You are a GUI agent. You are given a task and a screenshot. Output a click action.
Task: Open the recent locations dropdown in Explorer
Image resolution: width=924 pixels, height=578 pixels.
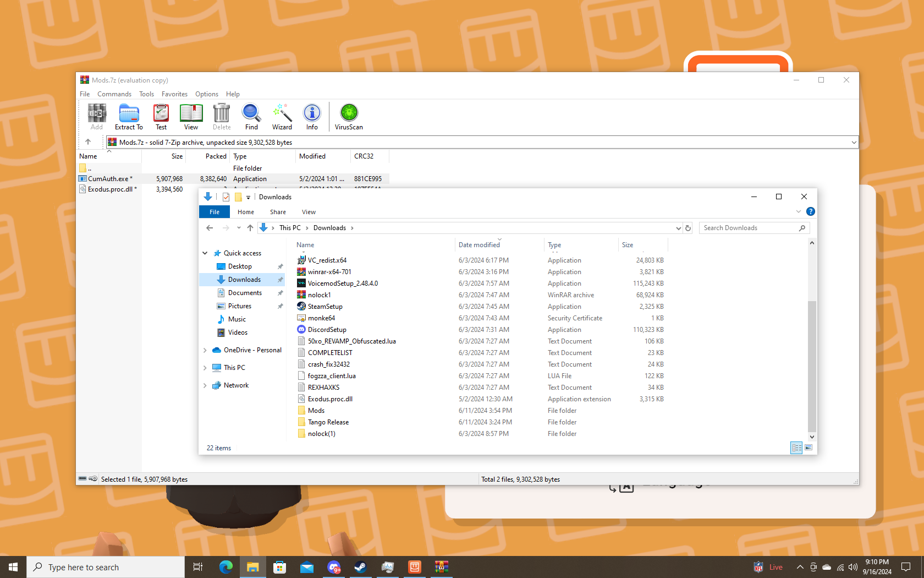(239, 228)
